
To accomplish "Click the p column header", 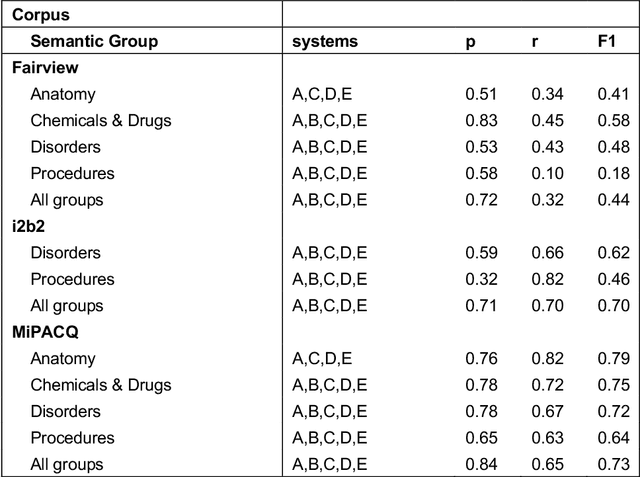I will tap(470, 42).
